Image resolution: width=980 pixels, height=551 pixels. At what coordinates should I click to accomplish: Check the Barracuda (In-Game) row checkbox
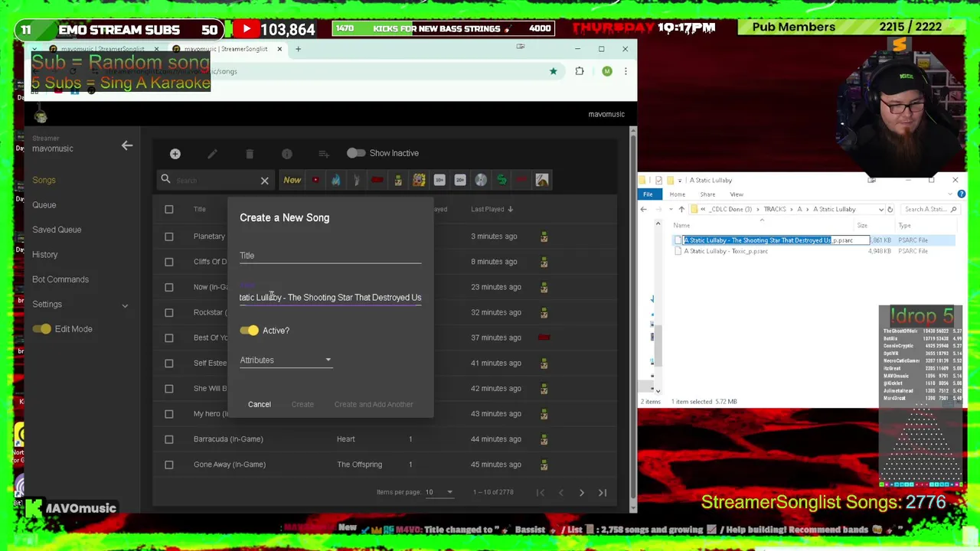tap(169, 439)
